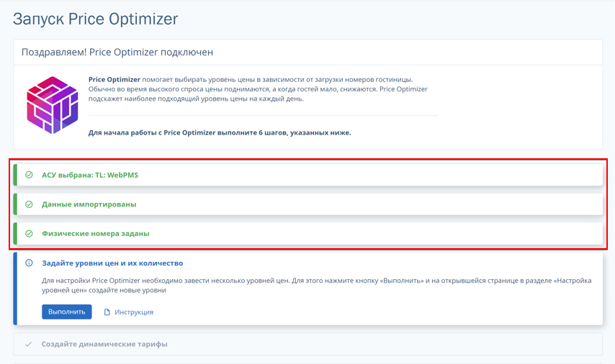Click the green checkmark beside АСУ выбрана
Screen dimensions: 615x364
[29, 175]
